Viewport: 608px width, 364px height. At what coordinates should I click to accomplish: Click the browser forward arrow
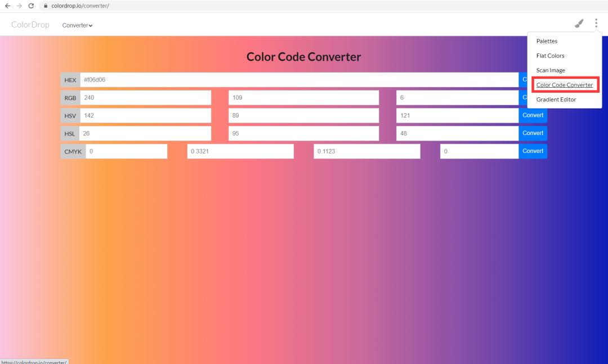[20, 7]
